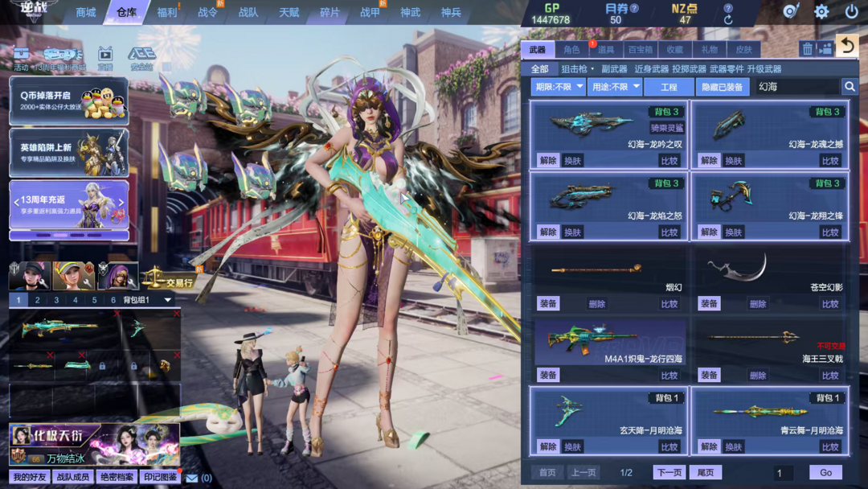Click 换肤 on 玄天降-月明沧海
The height and width of the screenshot is (489, 868).
point(572,446)
